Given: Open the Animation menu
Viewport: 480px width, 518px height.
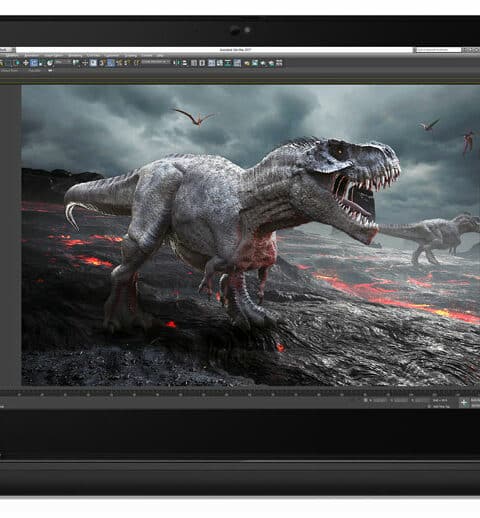Looking at the screenshot, I should click(32, 55).
